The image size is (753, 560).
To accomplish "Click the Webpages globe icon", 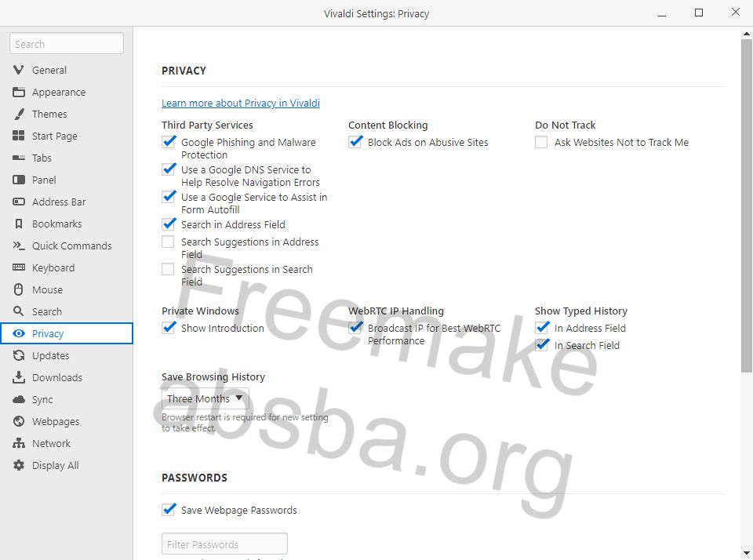I will (x=18, y=421).
